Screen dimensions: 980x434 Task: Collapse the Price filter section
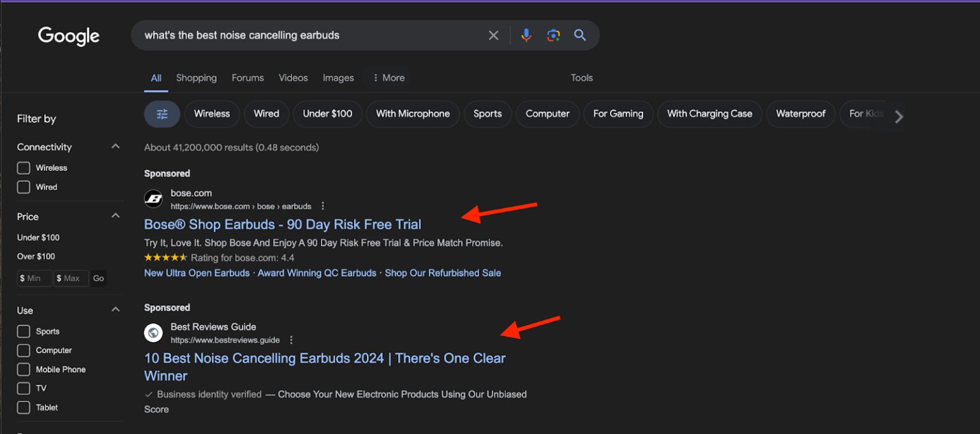point(115,215)
